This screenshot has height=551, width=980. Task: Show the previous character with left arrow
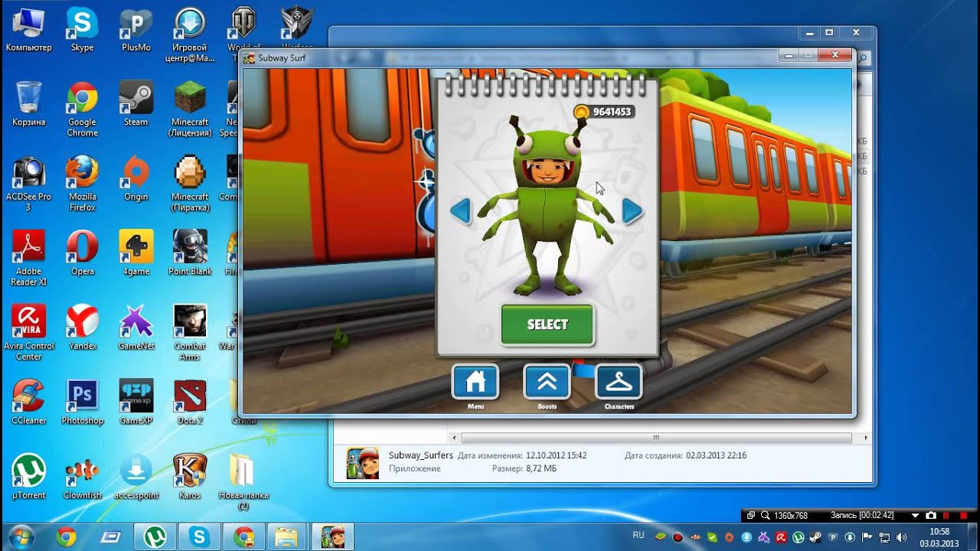pos(460,210)
